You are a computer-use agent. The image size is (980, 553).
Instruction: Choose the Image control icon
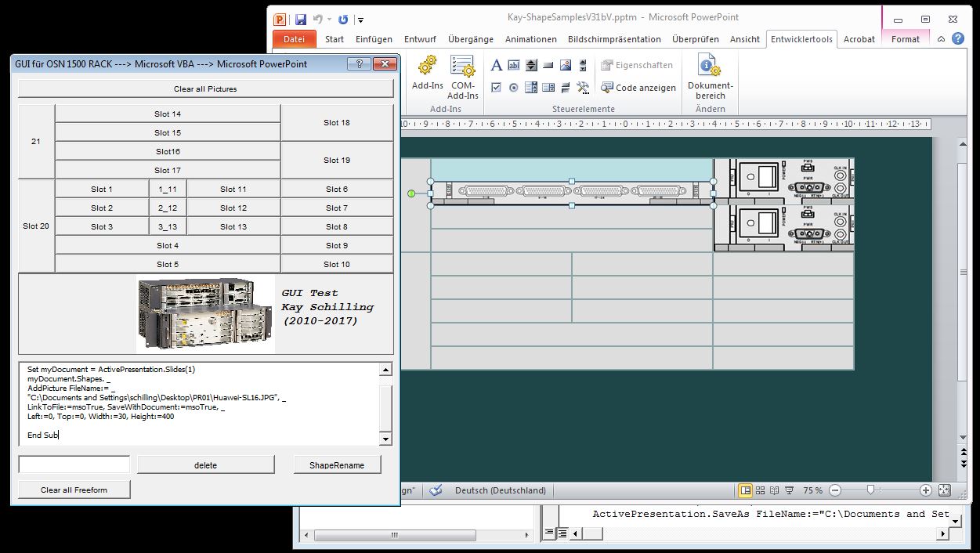566,65
